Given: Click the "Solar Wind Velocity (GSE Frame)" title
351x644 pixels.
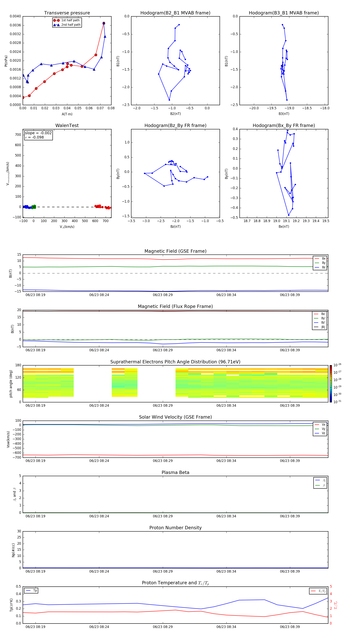Looking at the screenshot, I should (175, 417).
